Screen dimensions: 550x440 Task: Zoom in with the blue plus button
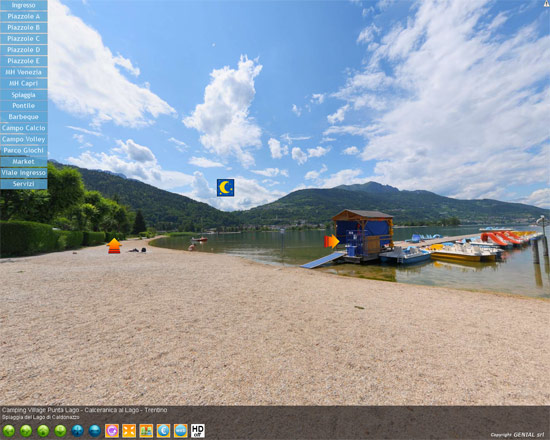(x=78, y=431)
